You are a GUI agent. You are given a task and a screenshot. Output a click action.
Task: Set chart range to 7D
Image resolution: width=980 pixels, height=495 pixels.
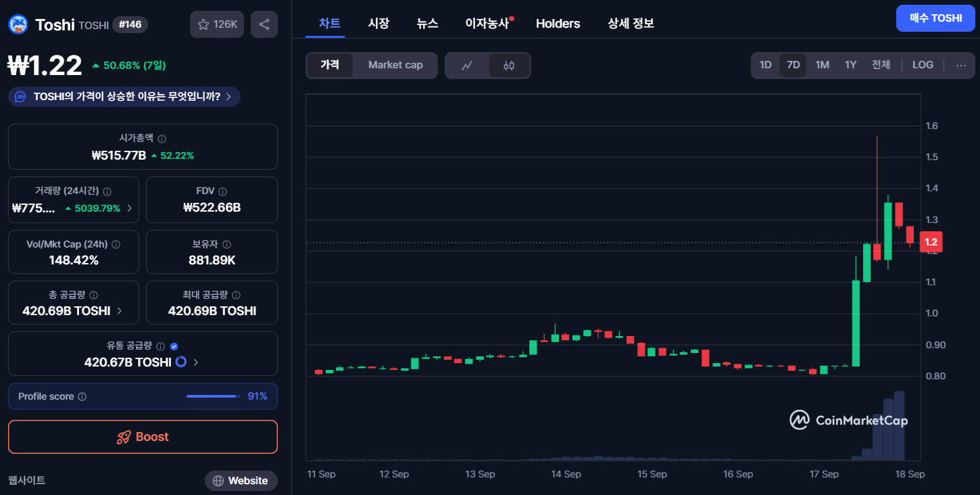pyautogui.click(x=793, y=65)
